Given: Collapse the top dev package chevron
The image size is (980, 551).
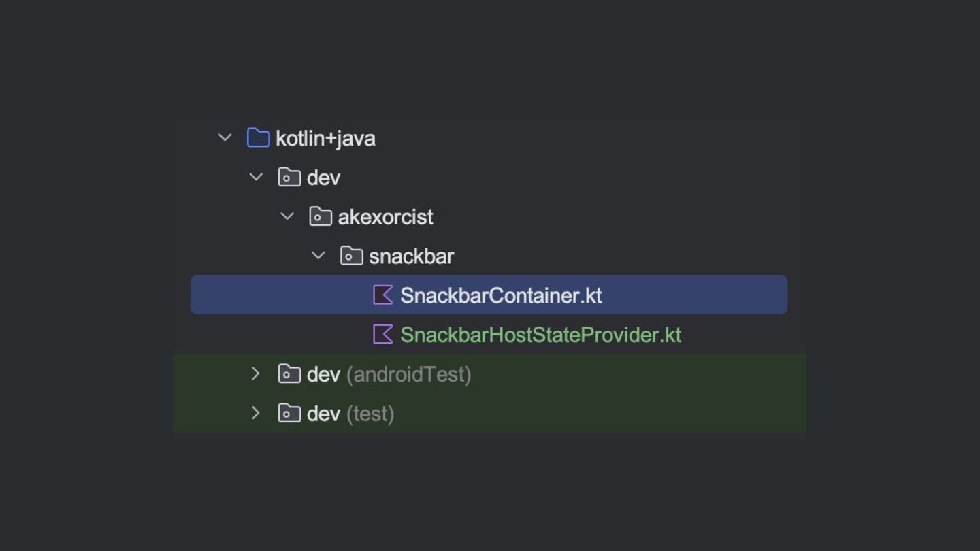Looking at the screenshot, I should tap(256, 178).
